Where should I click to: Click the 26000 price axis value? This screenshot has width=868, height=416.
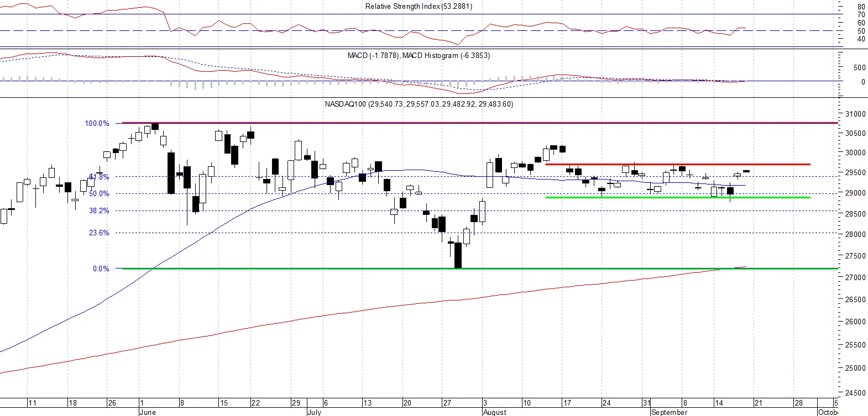(855, 322)
